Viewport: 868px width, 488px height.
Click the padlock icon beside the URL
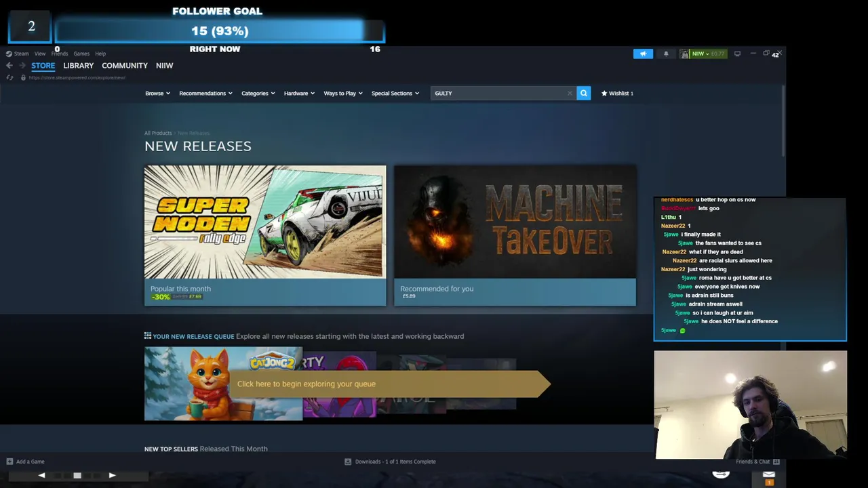[23, 77]
